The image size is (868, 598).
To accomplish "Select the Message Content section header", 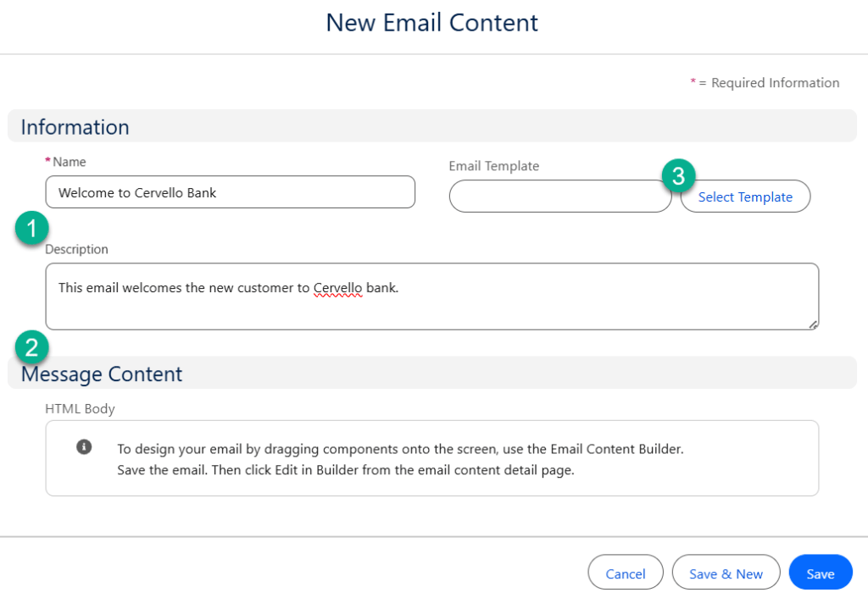I will pos(102,374).
